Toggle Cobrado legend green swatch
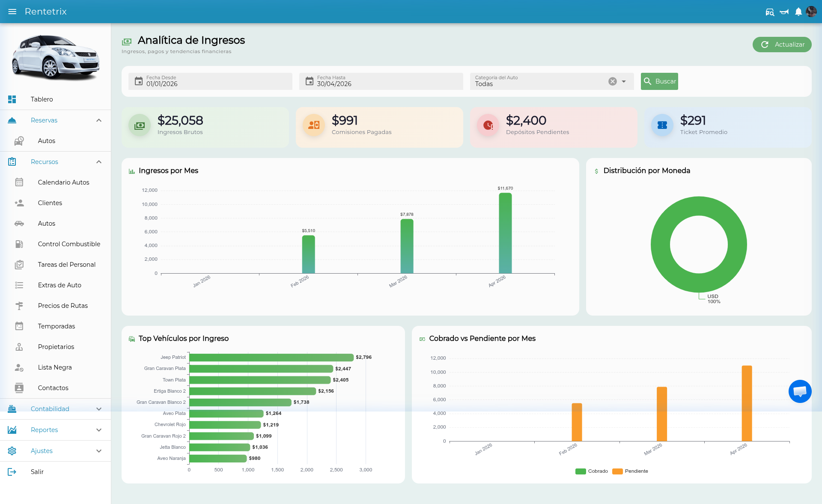 point(581,471)
